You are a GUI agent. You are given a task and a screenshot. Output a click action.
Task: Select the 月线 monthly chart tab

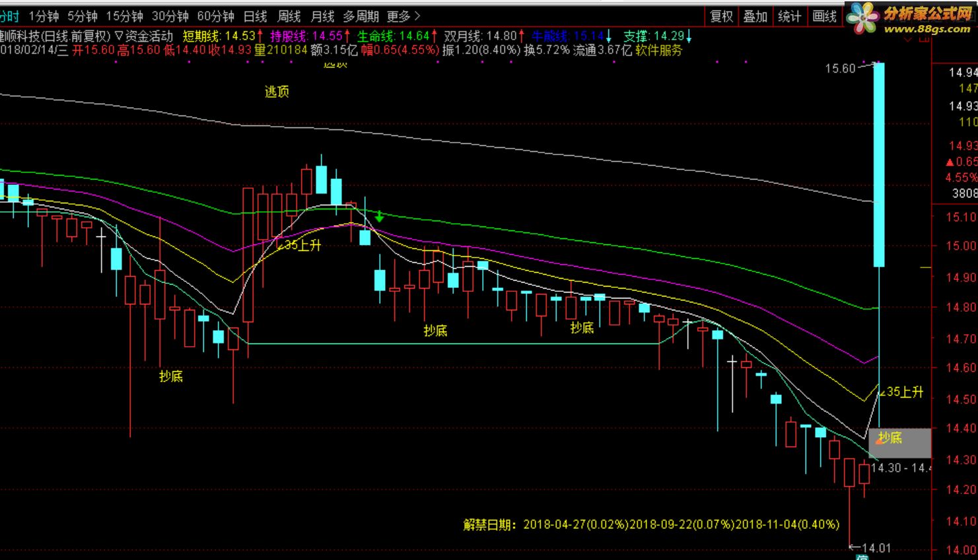coord(322,17)
